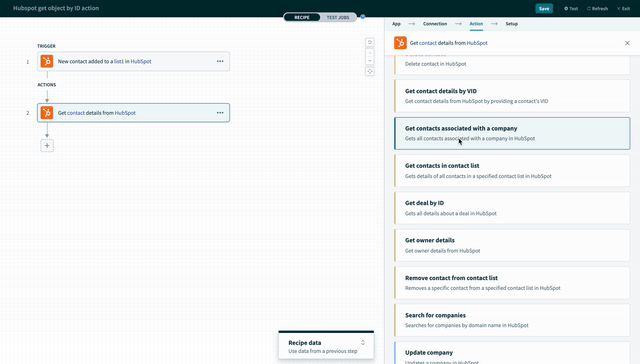Image resolution: width=640 pixels, height=364 pixels.
Task: Click the recipe title Hubspot get object by ID action
Action: point(56,8)
